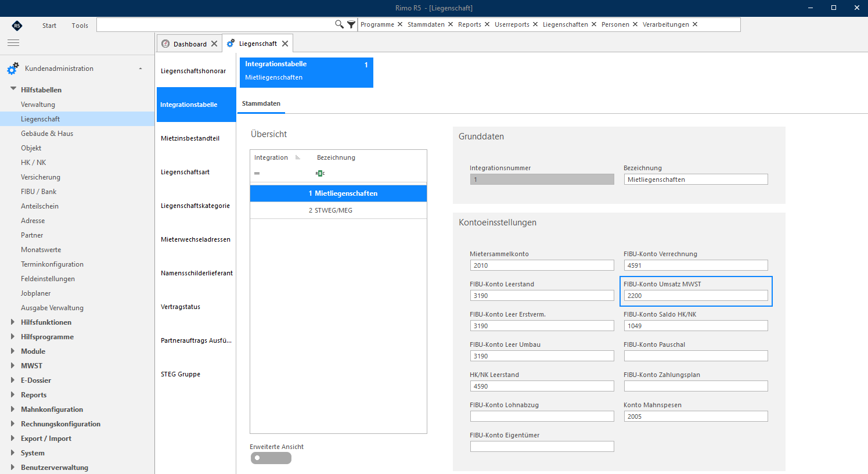Viewport: 868px width, 474px height.
Task: Collapse the Hilfstabellen tree node
Action: pyautogui.click(x=13, y=89)
